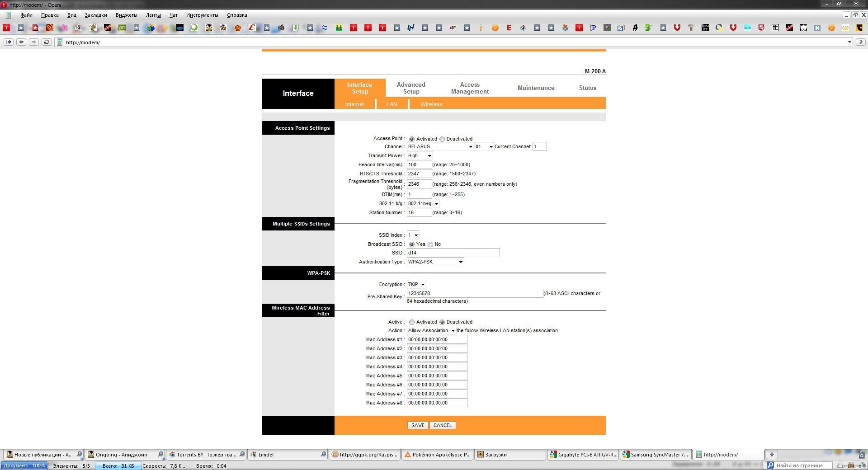Open the Status tab

tap(587, 88)
